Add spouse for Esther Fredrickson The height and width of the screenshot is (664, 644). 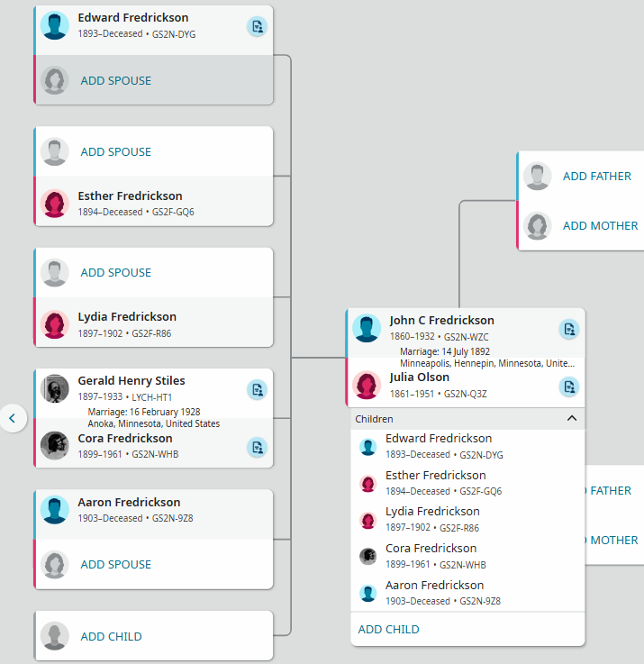tap(115, 151)
